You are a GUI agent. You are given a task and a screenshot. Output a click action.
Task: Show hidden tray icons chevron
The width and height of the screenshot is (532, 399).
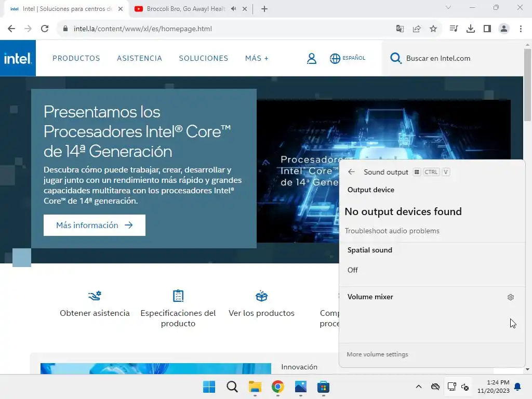point(419,387)
